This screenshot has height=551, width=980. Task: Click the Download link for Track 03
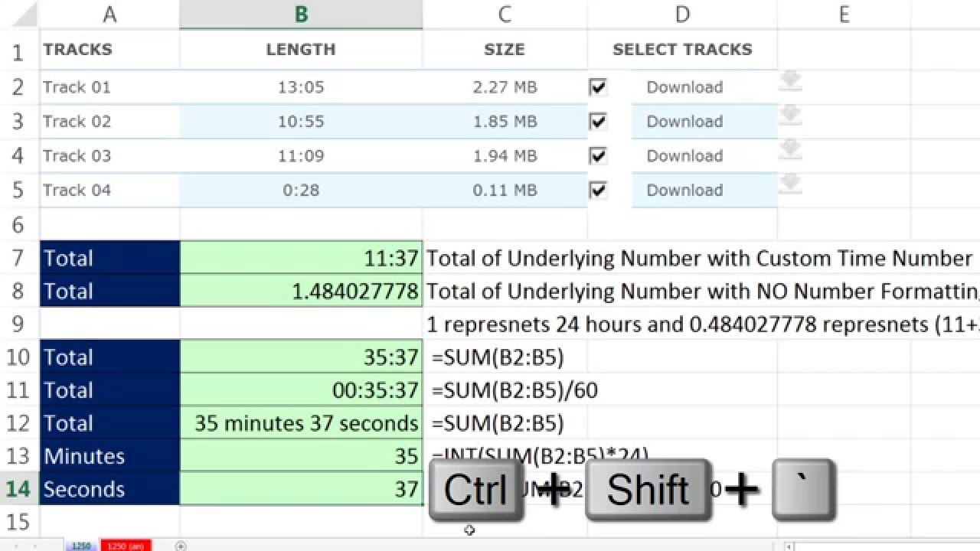pyautogui.click(x=684, y=156)
